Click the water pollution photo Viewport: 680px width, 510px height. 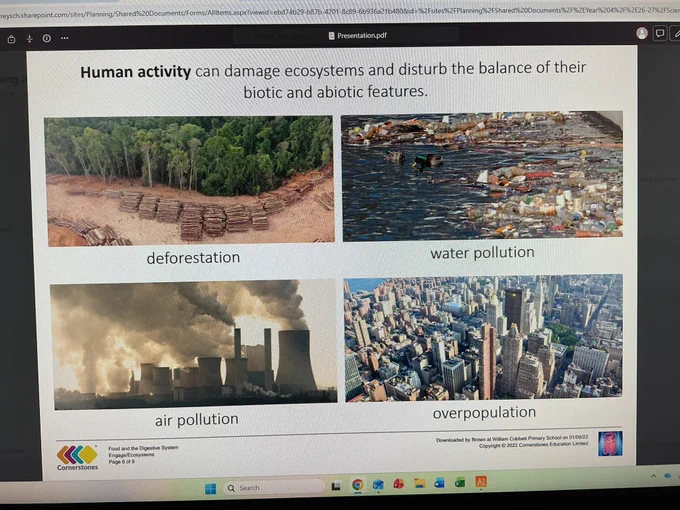coord(482,176)
